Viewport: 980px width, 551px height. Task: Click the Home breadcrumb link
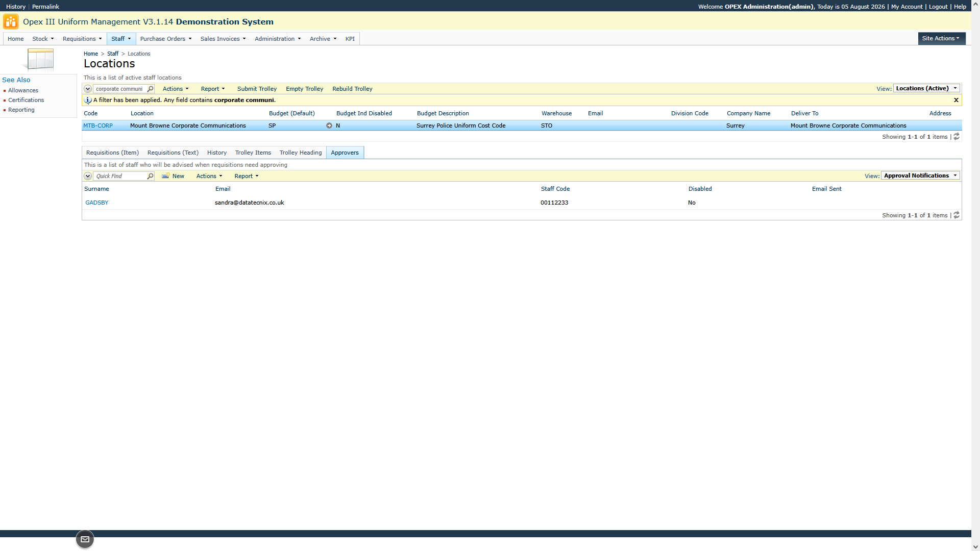click(x=91, y=54)
